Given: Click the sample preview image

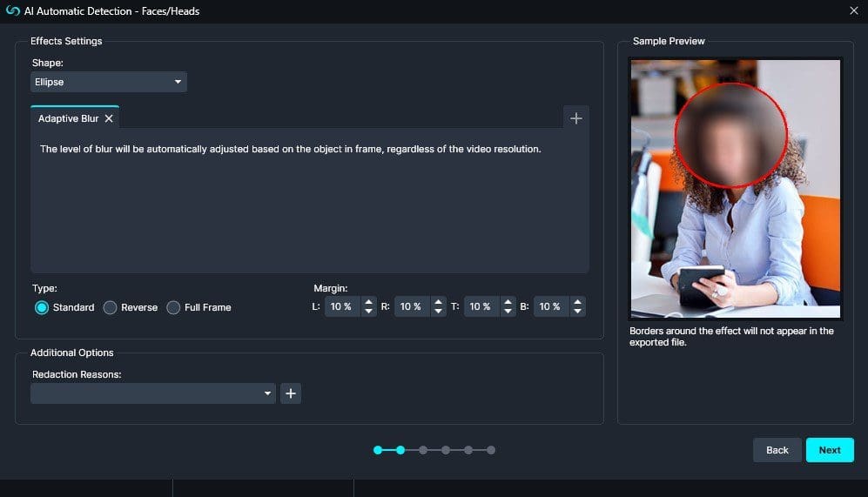Looking at the screenshot, I should (x=736, y=189).
